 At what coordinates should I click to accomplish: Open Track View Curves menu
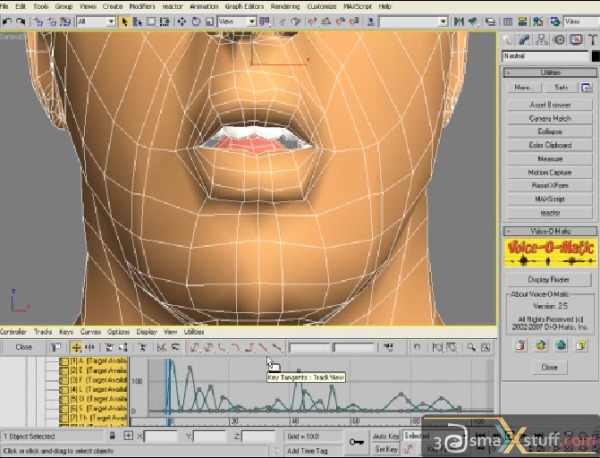pyautogui.click(x=90, y=332)
